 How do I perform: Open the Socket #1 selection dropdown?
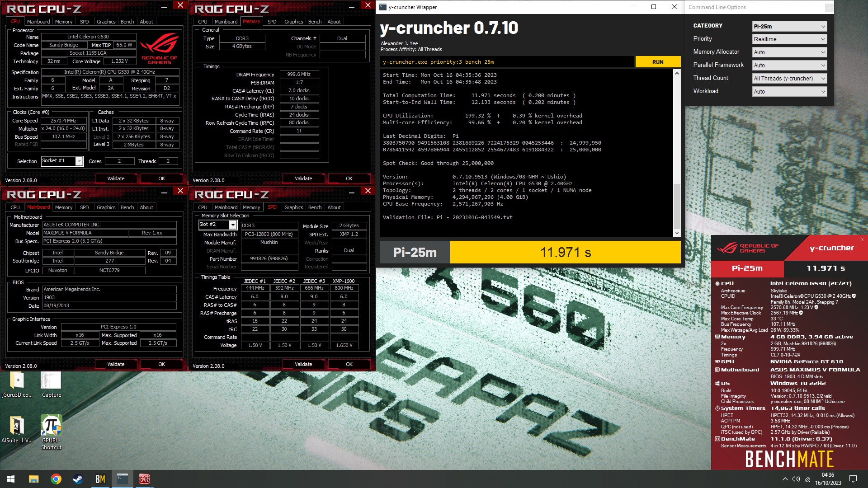62,161
